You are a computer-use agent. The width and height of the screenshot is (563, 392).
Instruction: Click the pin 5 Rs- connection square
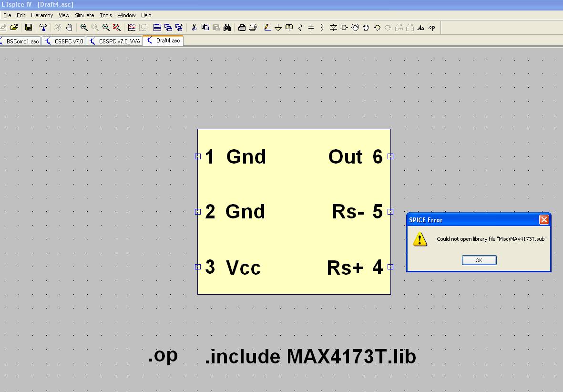[x=390, y=212]
